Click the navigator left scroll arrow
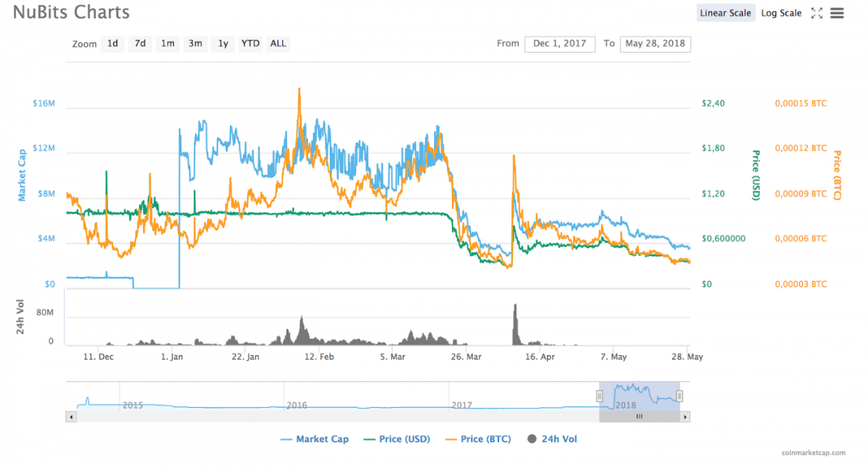Image resolution: width=868 pixels, height=468 pixels. 70,417
